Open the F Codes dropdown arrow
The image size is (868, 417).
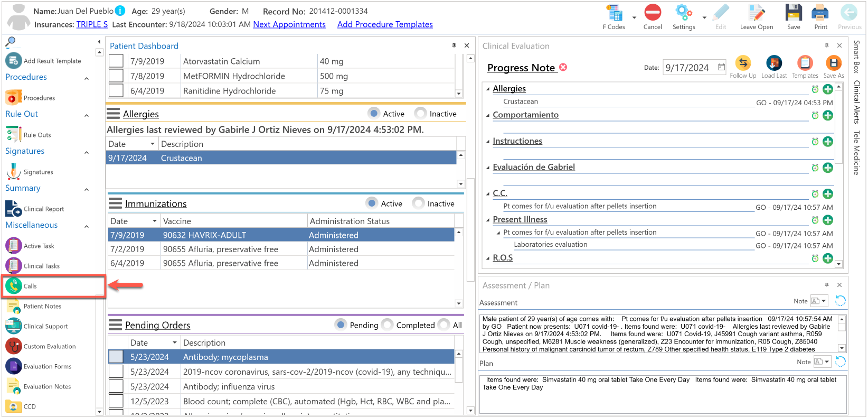(634, 17)
